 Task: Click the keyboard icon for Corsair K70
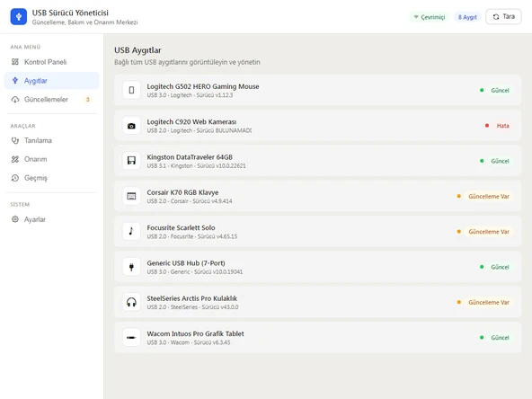click(131, 196)
